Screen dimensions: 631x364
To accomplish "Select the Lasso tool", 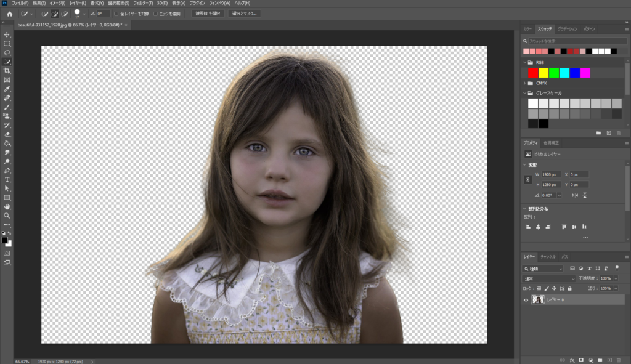I will point(7,52).
